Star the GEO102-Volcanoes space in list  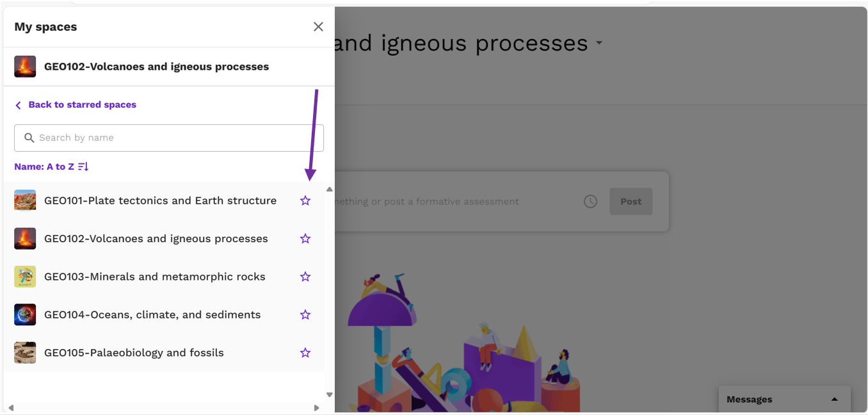click(305, 238)
